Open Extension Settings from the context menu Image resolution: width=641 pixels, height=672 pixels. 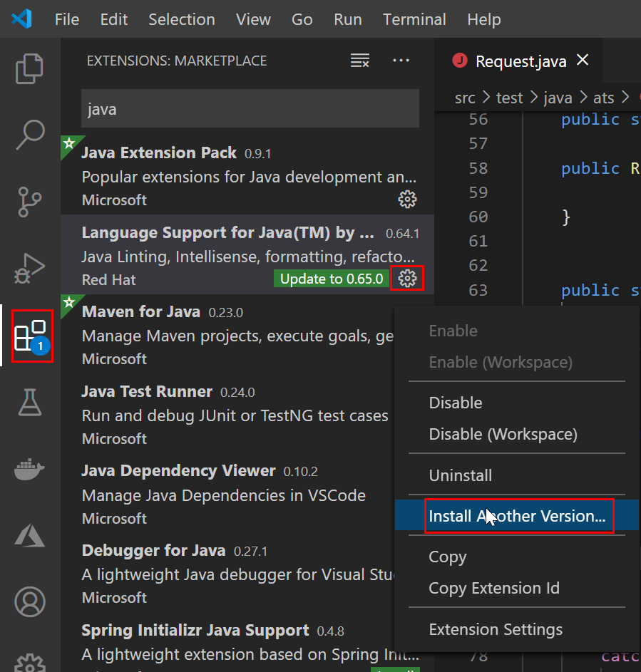[517, 629]
